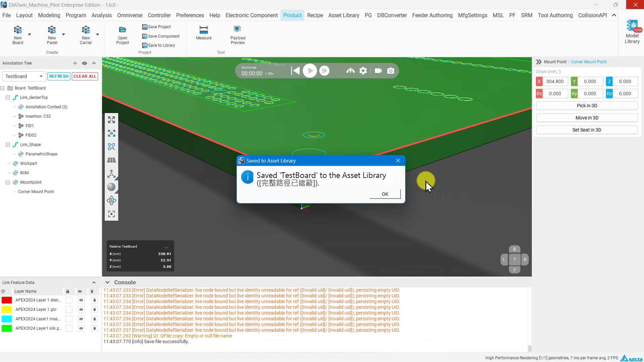The width and height of the screenshot is (644, 362).
Task: Click the orbit view icon
Action: click(111, 200)
